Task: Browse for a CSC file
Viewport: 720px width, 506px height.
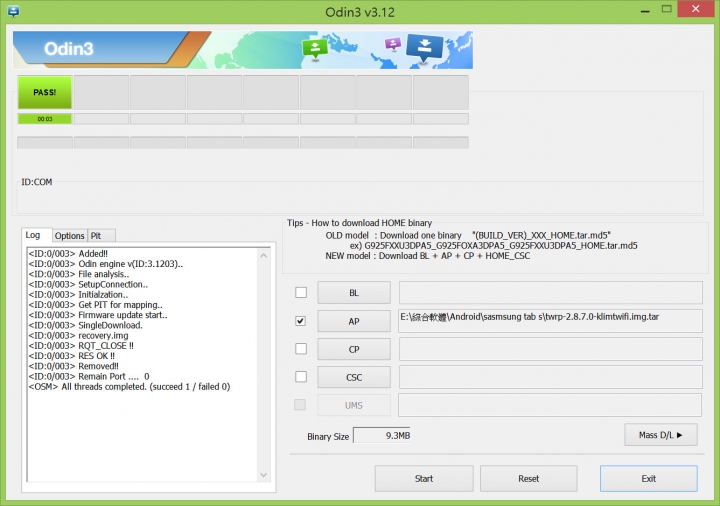Action: [354, 377]
